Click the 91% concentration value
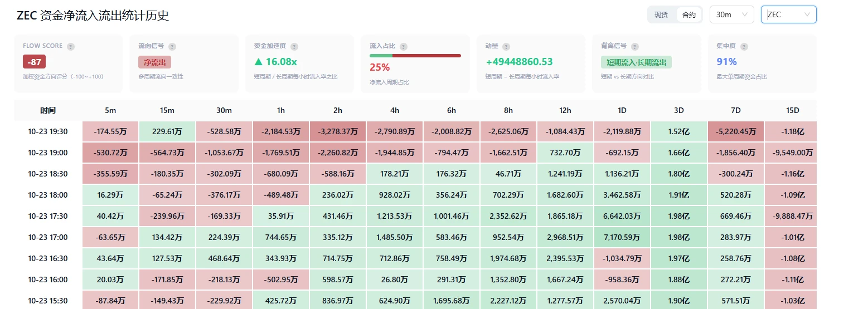Screen dimensions: 868x309 [x=726, y=62]
